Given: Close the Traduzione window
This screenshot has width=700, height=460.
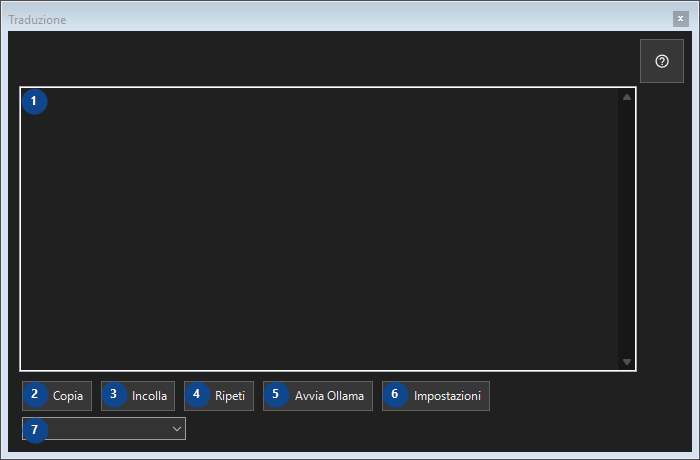Looking at the screenshot, I should [680, 19].
